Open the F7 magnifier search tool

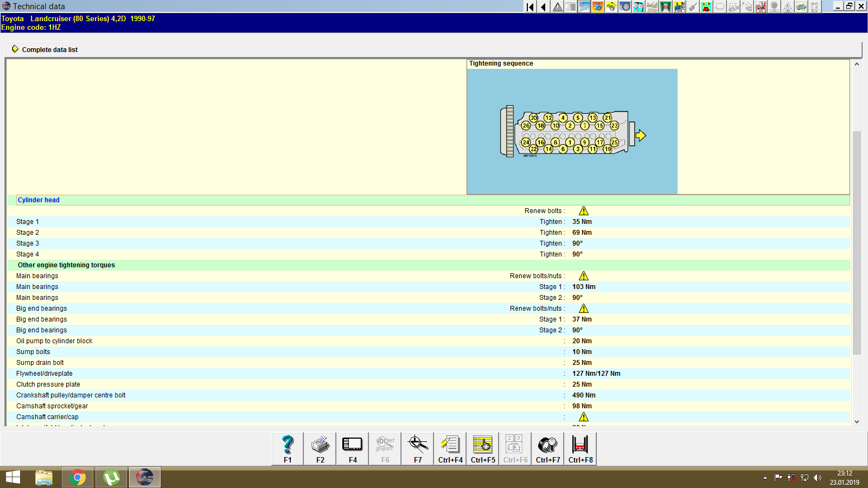point(418,448)
